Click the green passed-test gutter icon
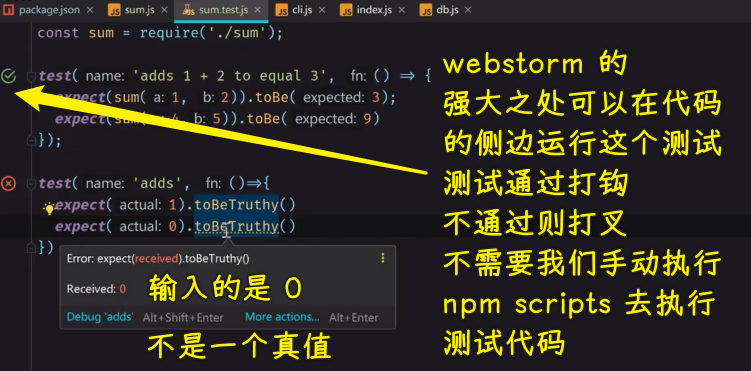Image resolution: width=751 pixels, height=371 pixels. click(x=9, y=76)
